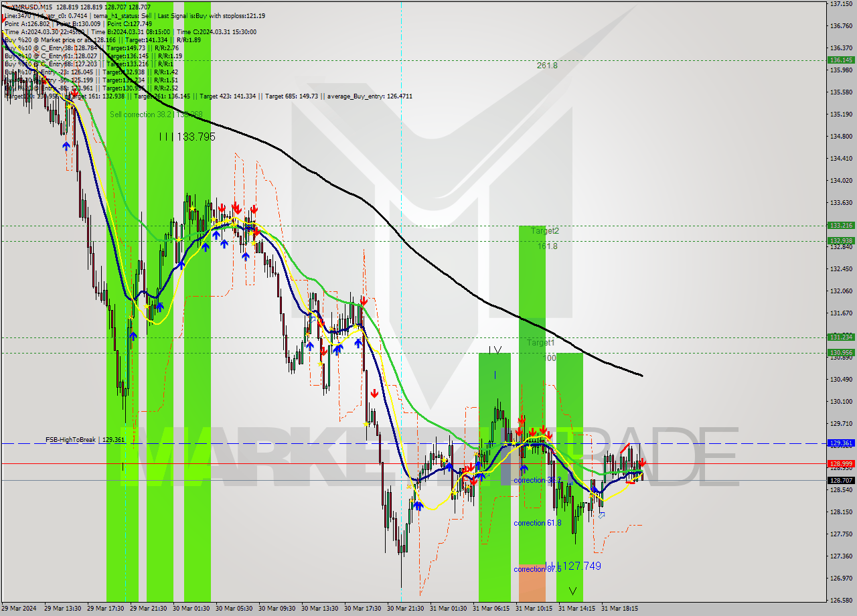Click the 'V' wave label near chart bottom

point(572,591)
